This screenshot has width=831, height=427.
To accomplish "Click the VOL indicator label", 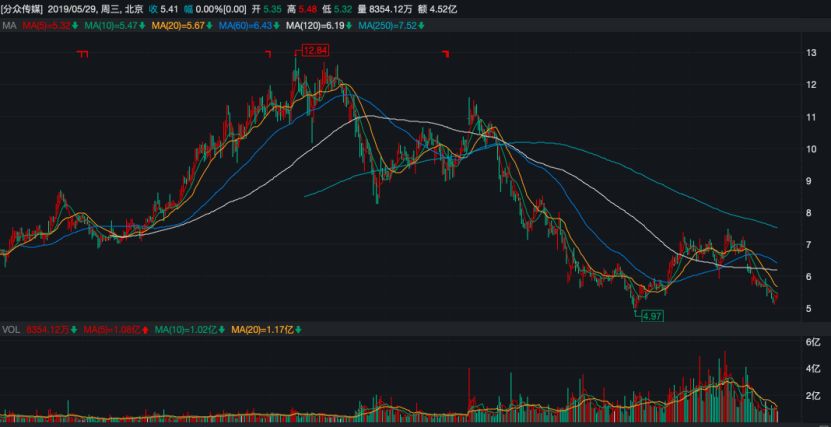I will click(x=11, y=330).
